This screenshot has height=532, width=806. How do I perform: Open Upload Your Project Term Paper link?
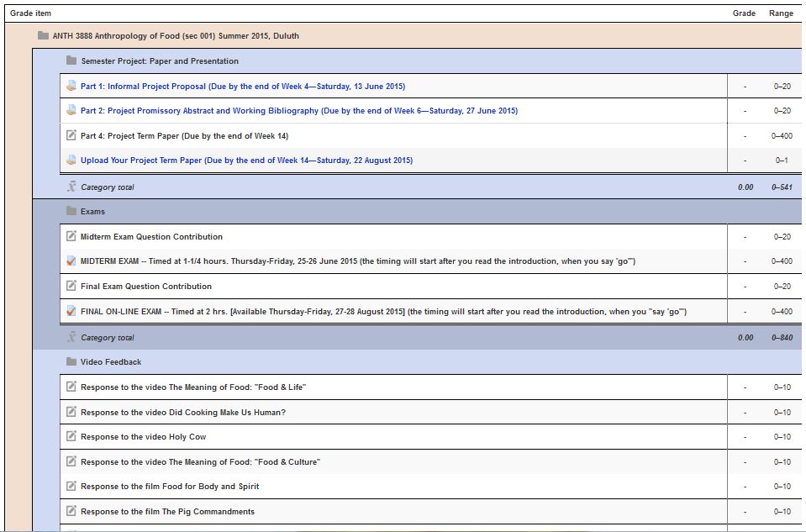click(247, 161)
